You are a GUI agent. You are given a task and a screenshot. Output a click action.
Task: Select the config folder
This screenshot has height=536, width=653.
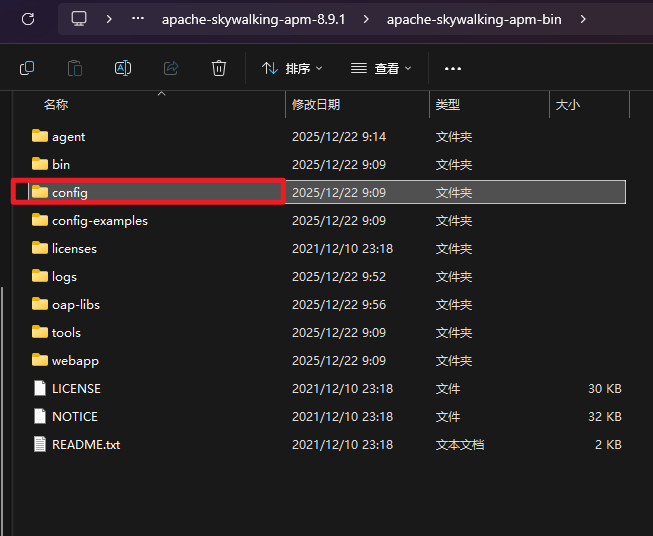(x=70, y=192)
